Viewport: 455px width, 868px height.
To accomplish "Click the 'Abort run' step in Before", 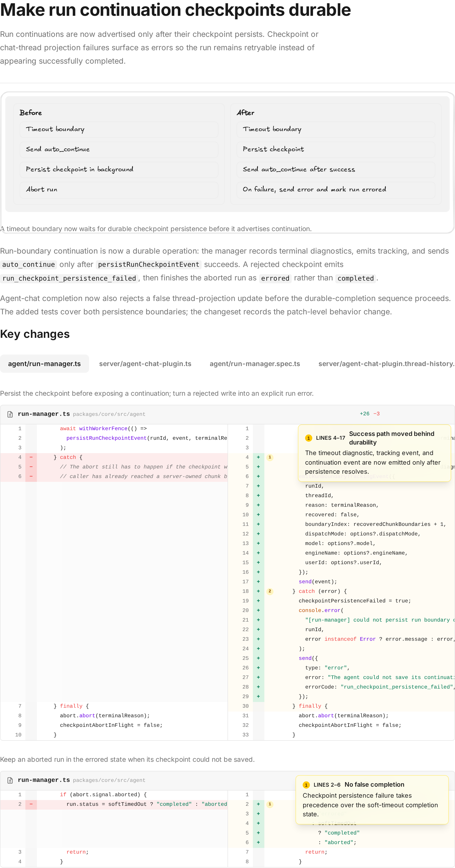I will click(119, 190).
